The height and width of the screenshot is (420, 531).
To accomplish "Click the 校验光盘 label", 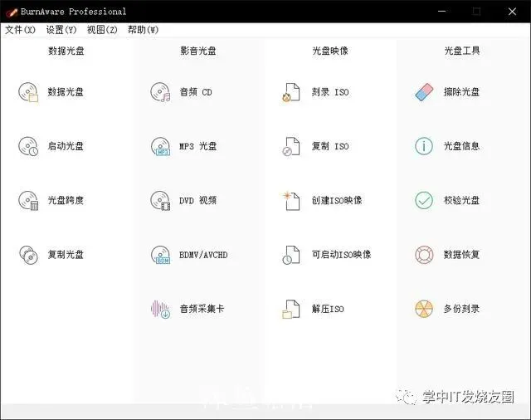I will pyautogui.click(x=462, y=200).
